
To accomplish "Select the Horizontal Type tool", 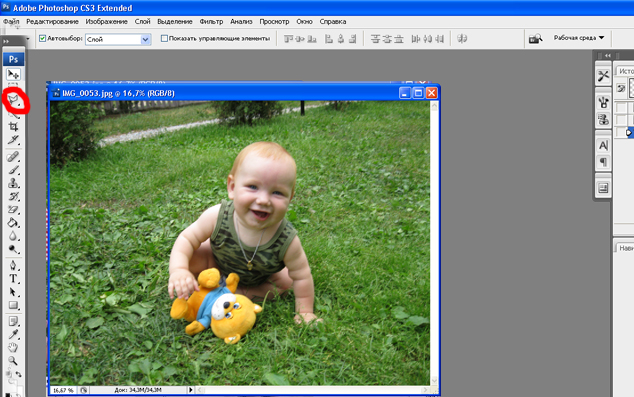I will pyautogui.click(x=13, y=279).
